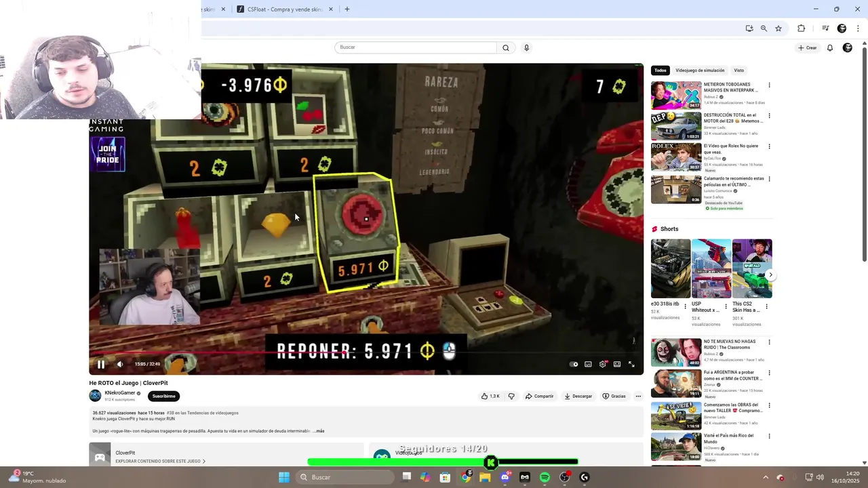Open File Explorer from the taskbar
Screen dimensions: 868x488
(x=485, y=477)
